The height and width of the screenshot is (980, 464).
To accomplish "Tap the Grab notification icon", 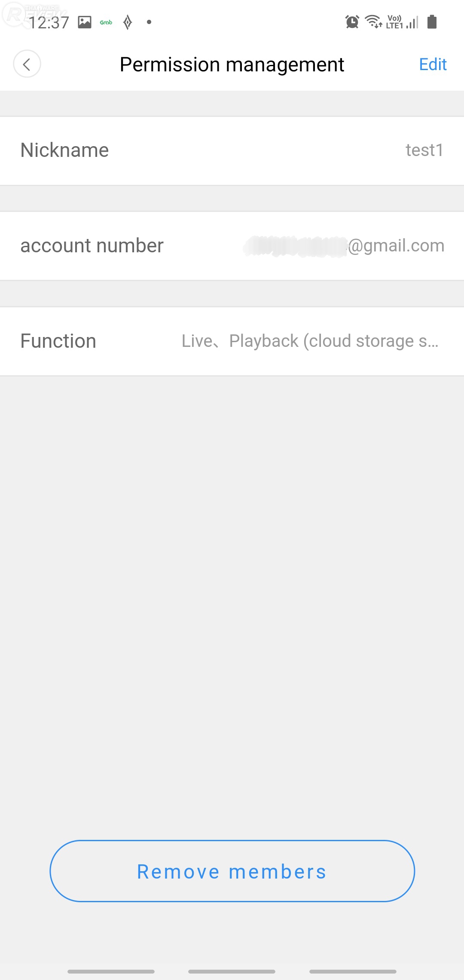I will pos(106,22).
